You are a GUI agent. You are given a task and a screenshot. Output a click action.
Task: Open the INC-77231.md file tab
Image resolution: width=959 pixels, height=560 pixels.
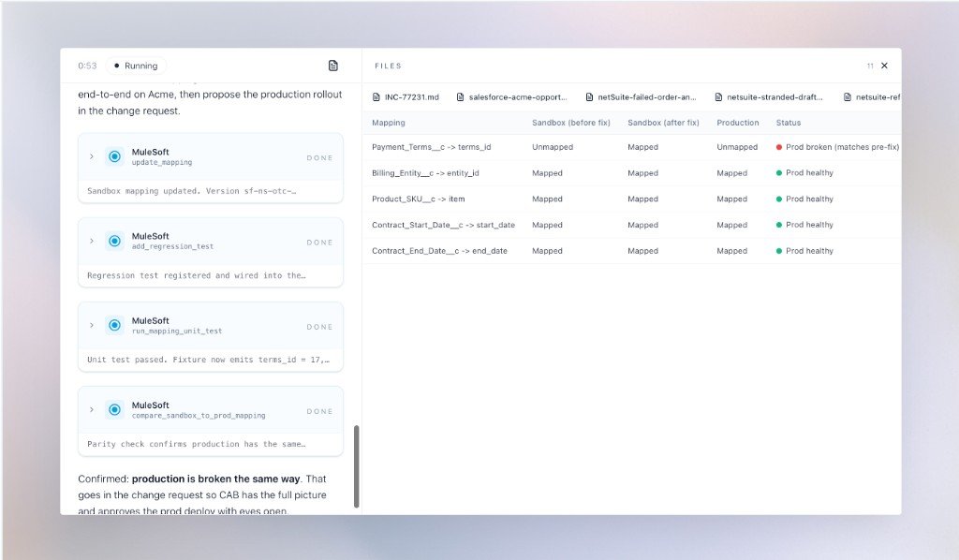click(406, 97)
